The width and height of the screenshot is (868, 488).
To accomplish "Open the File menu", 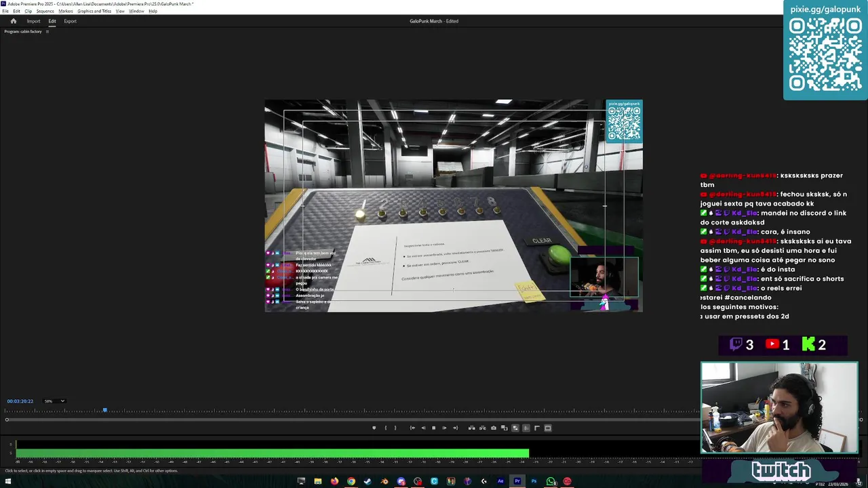I will point(5,12).
